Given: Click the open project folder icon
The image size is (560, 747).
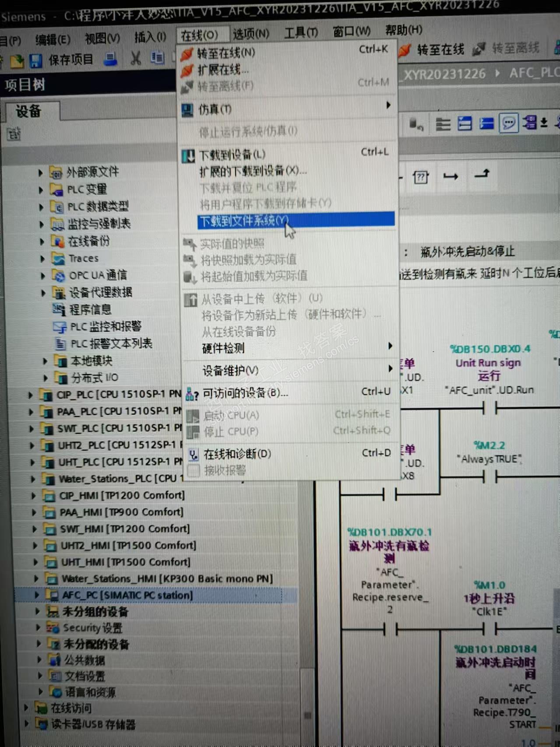Looking at the screenshot, I should [x=17, y=61].
